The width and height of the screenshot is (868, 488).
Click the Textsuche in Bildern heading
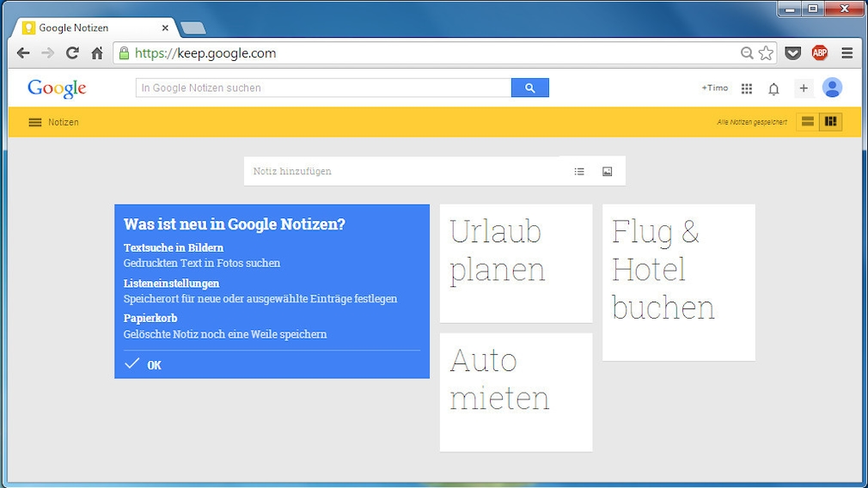174,248
